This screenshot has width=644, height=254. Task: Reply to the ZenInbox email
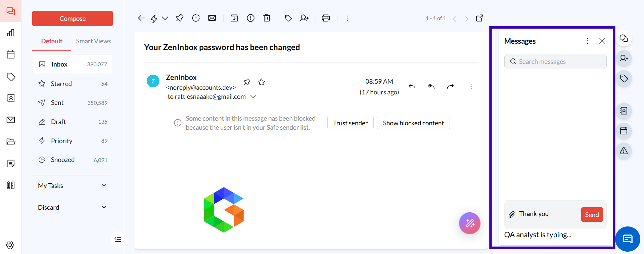coord(412,87)
